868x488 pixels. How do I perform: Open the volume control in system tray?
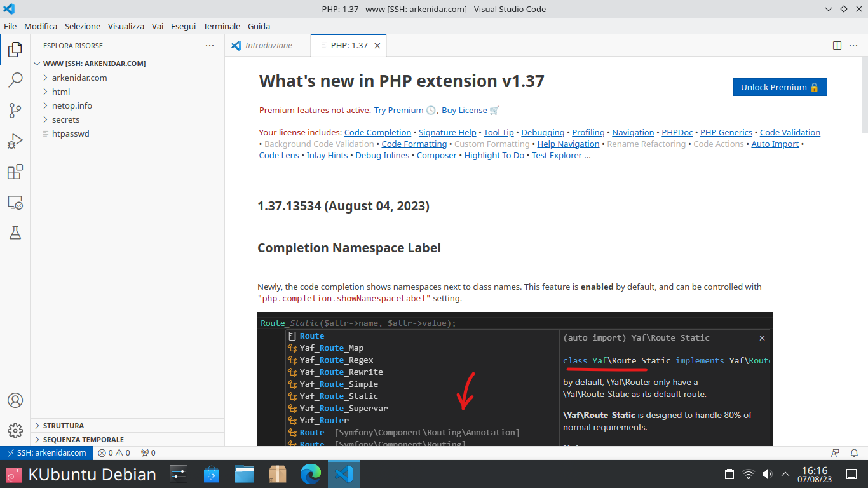tap(767, 474)
